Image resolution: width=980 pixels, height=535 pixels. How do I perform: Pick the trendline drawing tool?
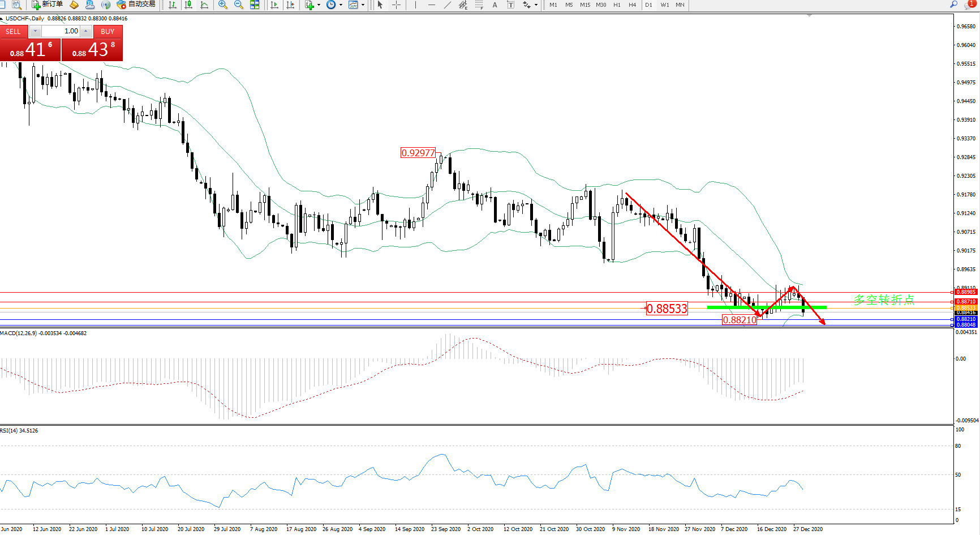pos(447,5)
